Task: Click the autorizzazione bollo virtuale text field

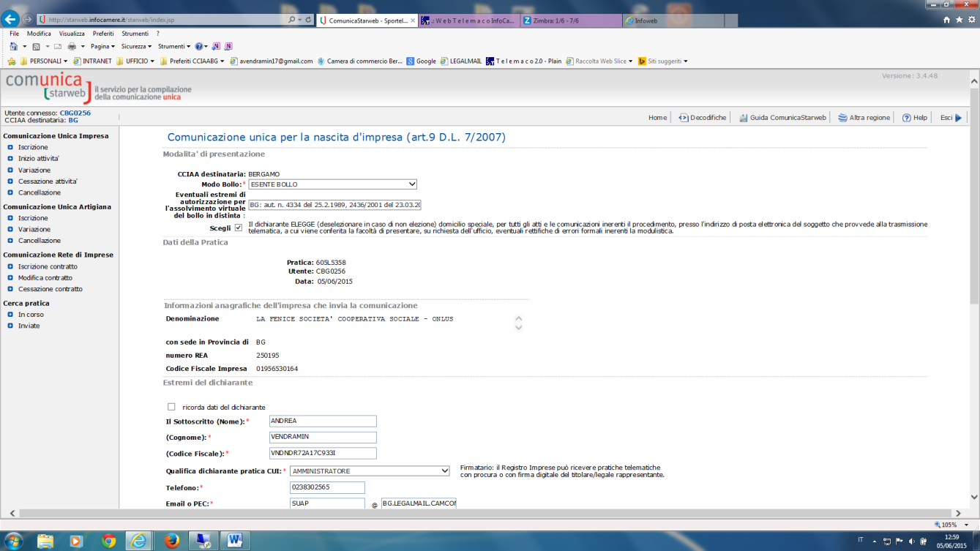Action: 334,206
